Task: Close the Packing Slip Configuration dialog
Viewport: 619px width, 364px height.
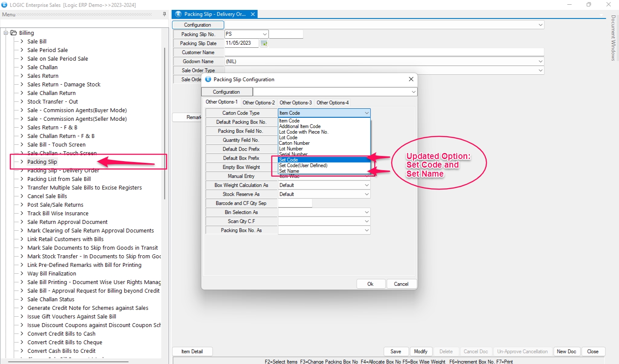Action: coord(411,79)
